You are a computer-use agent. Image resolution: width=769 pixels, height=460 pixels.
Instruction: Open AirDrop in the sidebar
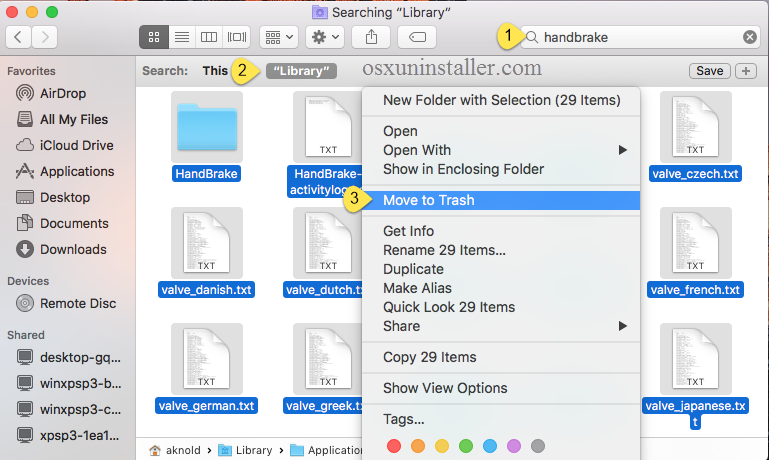(63, 93)
